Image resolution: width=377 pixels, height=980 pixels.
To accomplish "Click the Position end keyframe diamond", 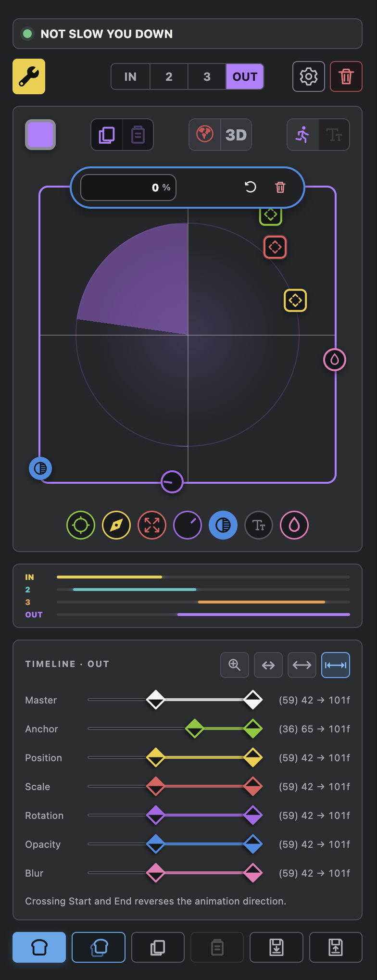I will pyautogui.click(x=253, y=757).
